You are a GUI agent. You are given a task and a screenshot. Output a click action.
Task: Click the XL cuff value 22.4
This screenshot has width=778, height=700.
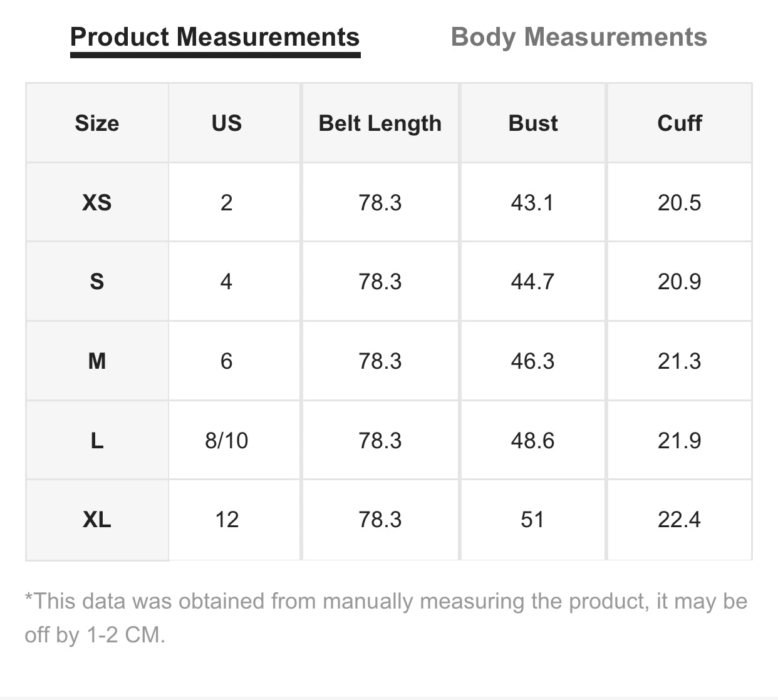[x=680, y=520]
